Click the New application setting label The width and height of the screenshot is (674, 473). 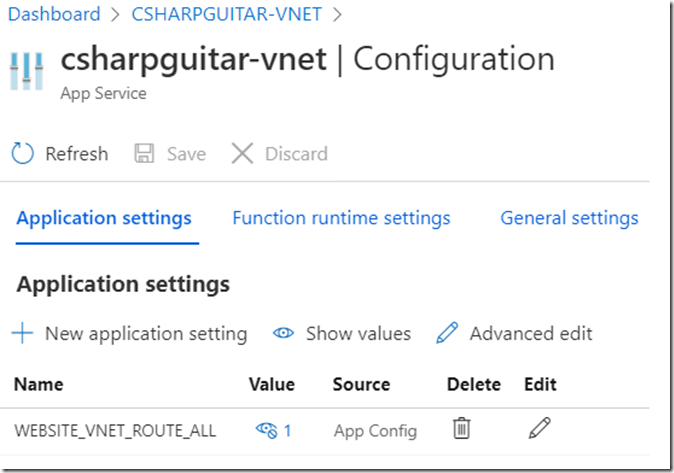pos(146,333)
